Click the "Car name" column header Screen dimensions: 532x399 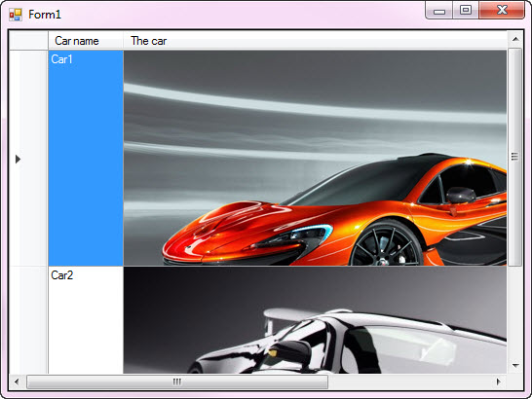coord(86,41)
